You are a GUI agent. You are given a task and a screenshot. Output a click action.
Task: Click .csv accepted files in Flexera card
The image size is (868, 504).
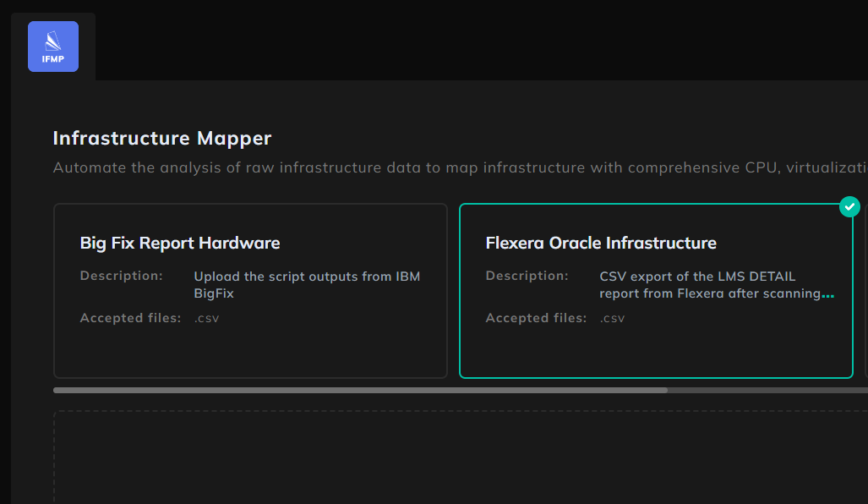tap(612, 319)
